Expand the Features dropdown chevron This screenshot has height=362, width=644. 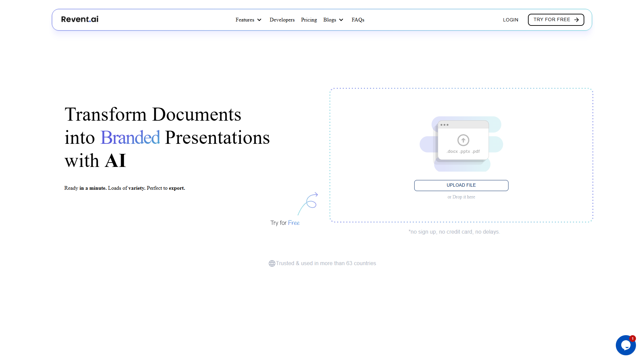click(259, 20)
